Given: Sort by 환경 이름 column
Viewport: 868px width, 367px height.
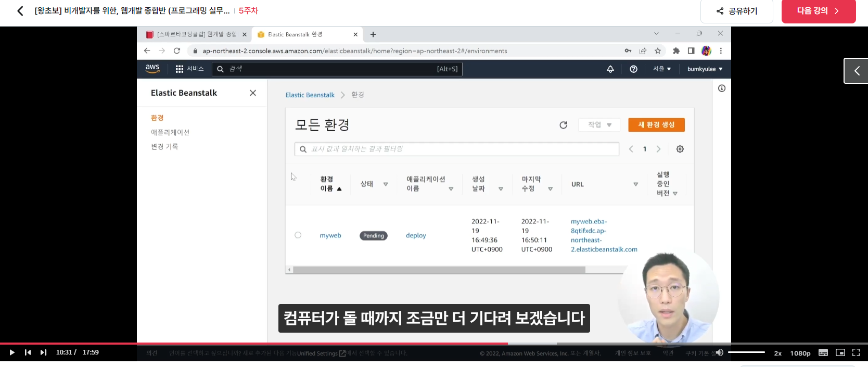Looking at the screenshot, I should (331, 184).
